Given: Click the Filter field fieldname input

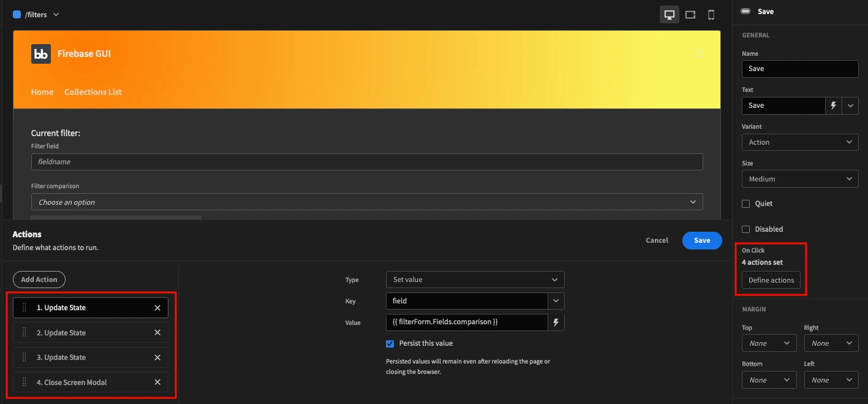Looking at the screenshot, I should tap(367, 162).
